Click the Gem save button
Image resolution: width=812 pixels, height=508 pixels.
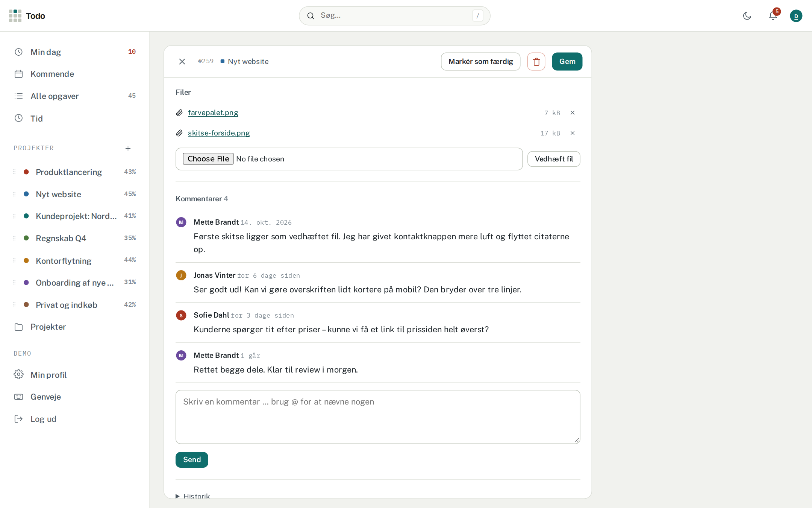(567, 61)
